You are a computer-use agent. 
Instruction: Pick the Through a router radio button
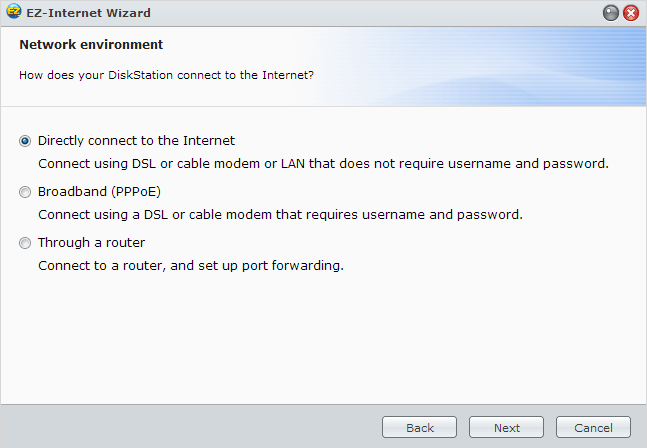[x=25, y=243]
